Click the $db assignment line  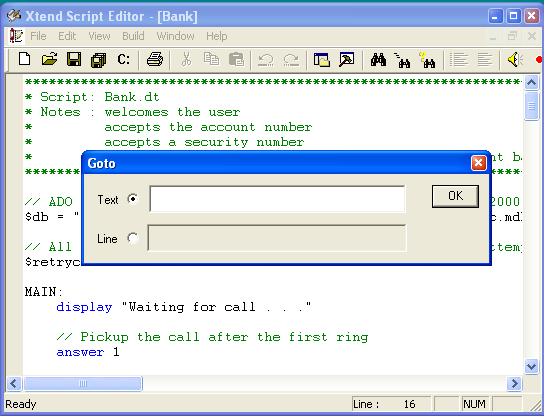52,217
